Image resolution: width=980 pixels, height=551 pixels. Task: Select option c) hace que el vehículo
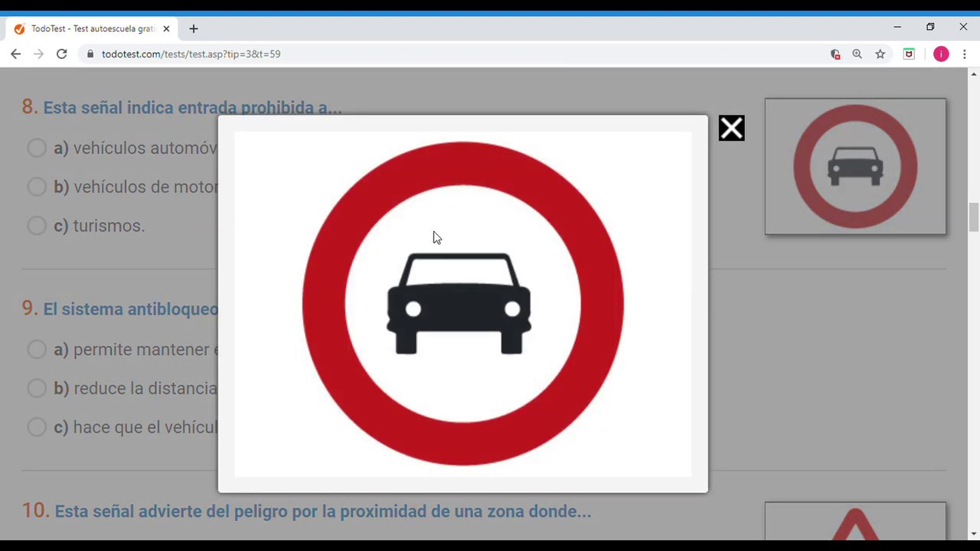37,427
